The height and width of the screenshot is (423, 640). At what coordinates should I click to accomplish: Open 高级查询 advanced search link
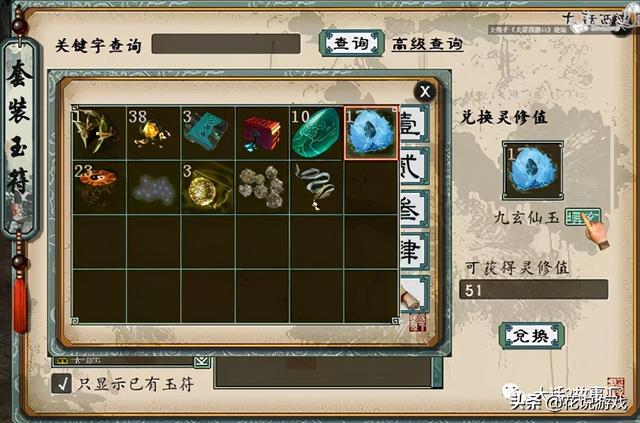[427, 44]
